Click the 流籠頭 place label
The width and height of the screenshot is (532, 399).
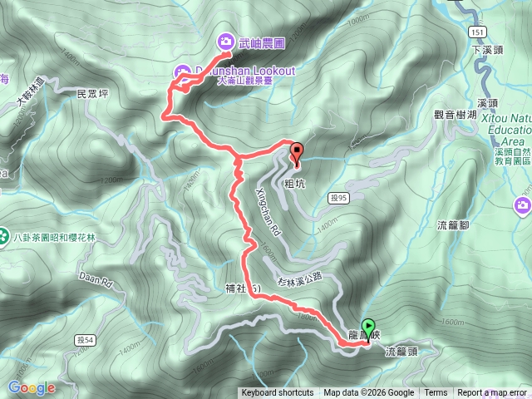(x=401, y=352)
